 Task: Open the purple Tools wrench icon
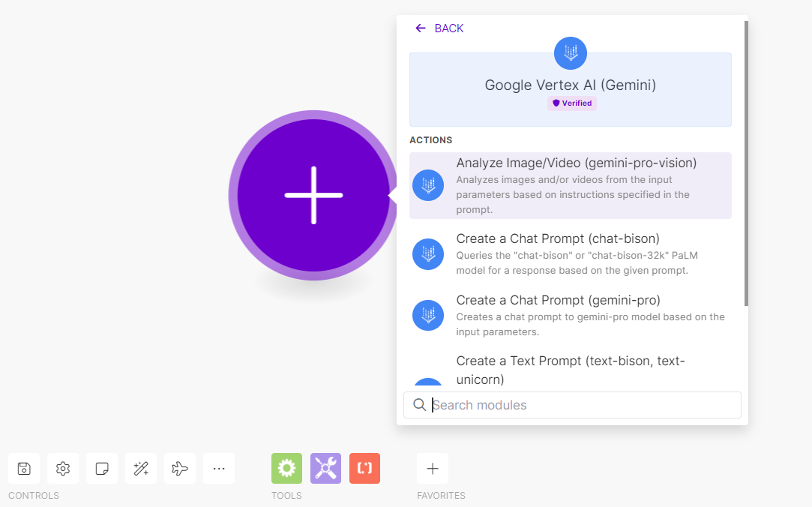pos(325,468)
